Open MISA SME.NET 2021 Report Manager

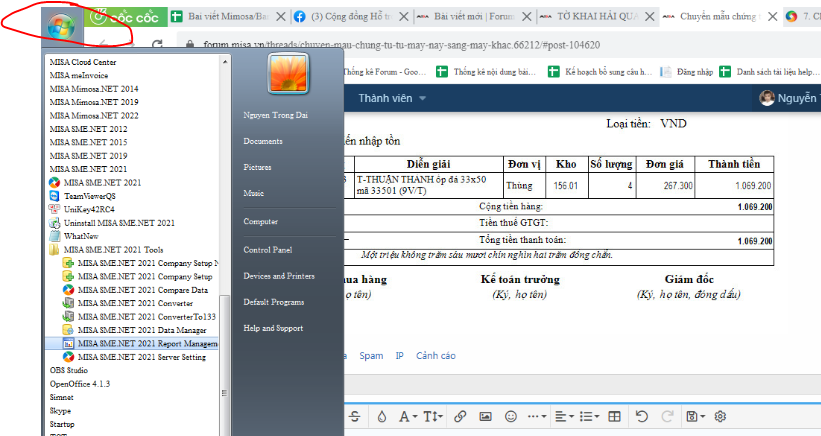(140, 343)
